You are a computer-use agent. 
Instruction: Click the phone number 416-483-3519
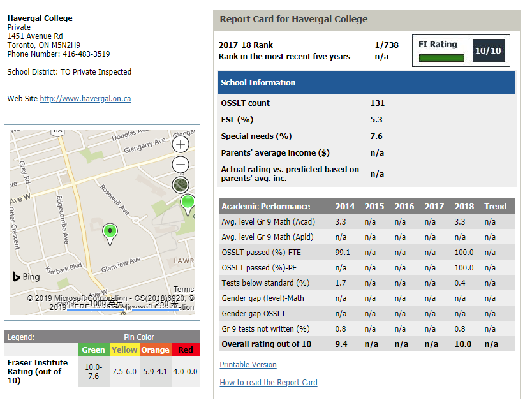tap(86, 54)
